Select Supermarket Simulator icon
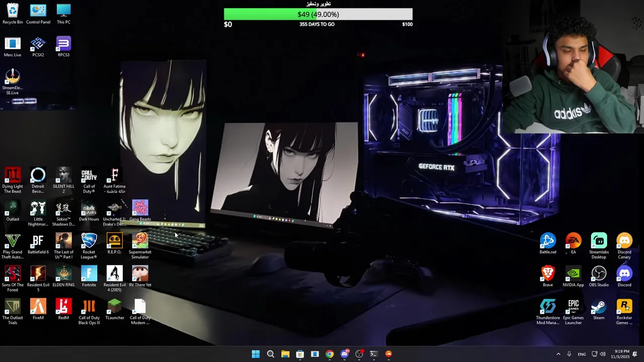The height and width of the screenshot is (362, 644). (140, 246)
